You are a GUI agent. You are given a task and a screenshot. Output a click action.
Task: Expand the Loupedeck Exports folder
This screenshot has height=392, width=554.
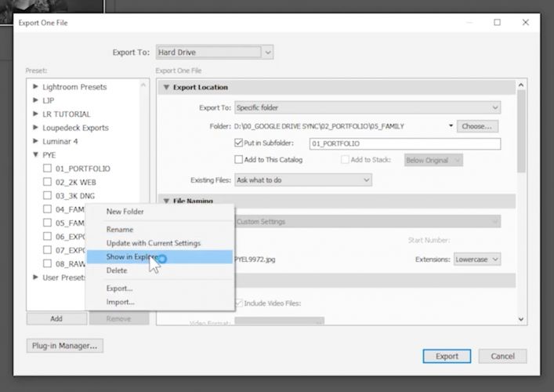(35, 127)
